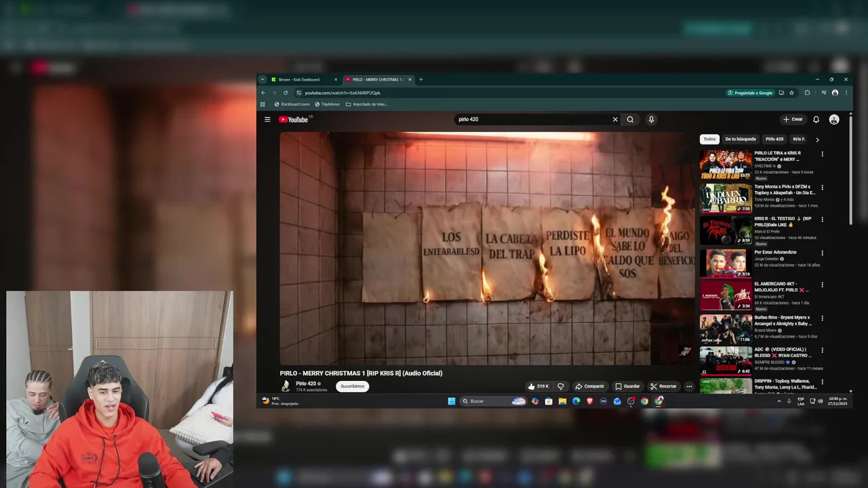Open Pirlo 420 channel name link
The height and width of the screenshot is (488, 868).
(306, 384)
